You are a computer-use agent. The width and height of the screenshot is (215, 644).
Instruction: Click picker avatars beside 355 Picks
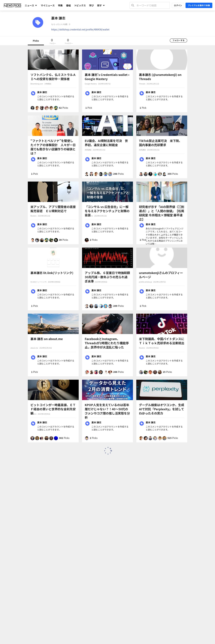(153, 174)
